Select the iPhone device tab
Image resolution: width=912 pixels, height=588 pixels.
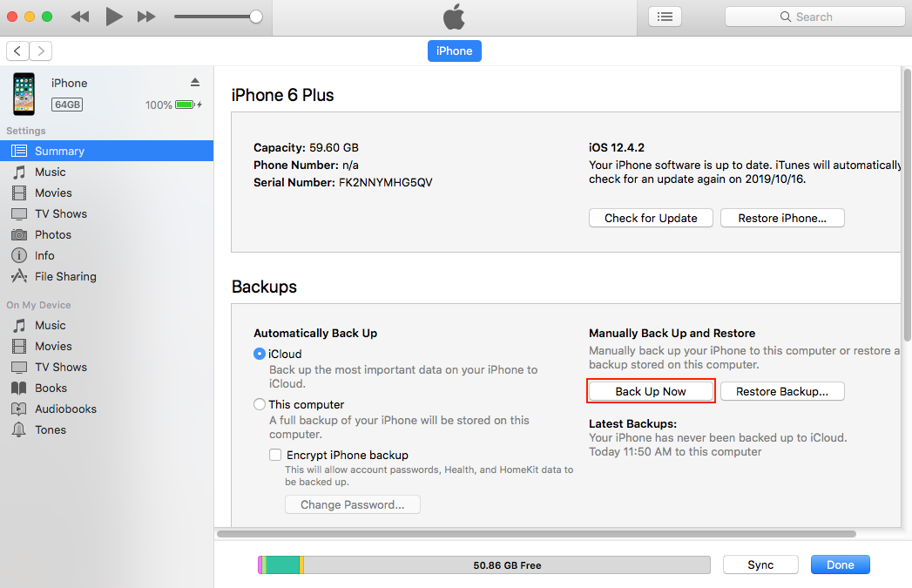tap(454, 51)
